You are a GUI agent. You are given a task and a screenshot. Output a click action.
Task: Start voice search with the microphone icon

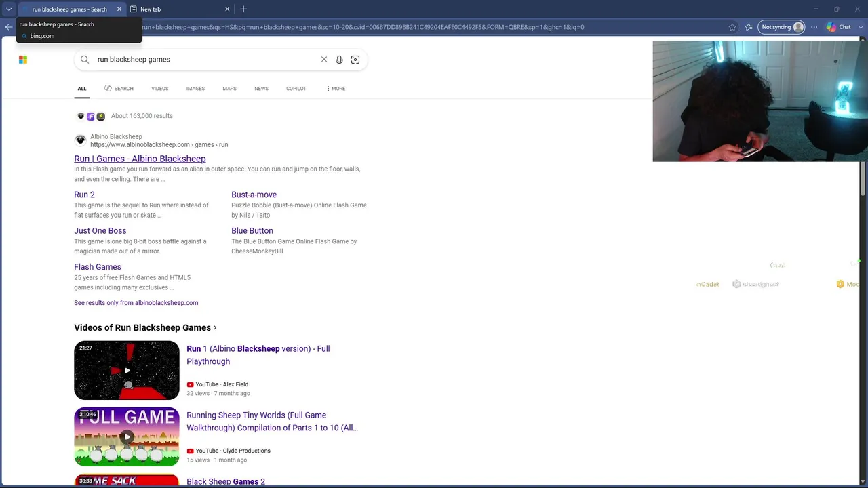(x=339, y=60)
